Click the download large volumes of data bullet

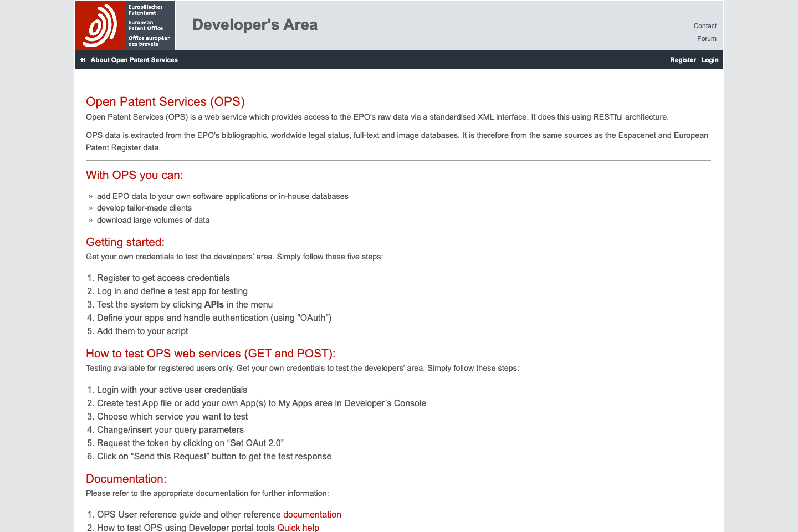click(154, 220)
